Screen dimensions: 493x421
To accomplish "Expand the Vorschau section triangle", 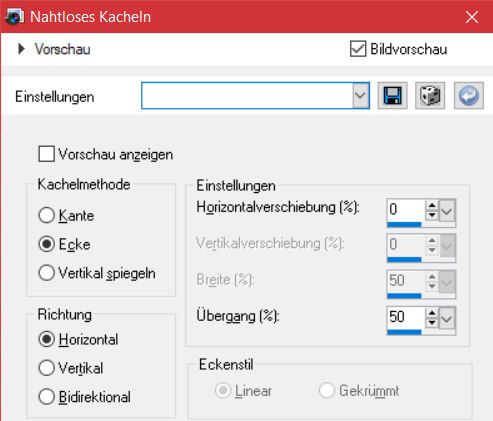I will (21, 49).
